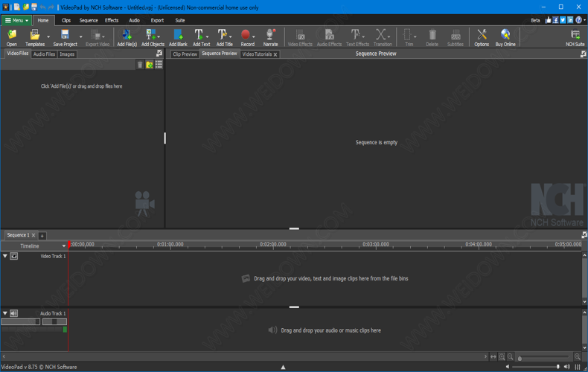Open the Audio Files bin tab
This screenshot has width=588, height=372.
point(44,54)
